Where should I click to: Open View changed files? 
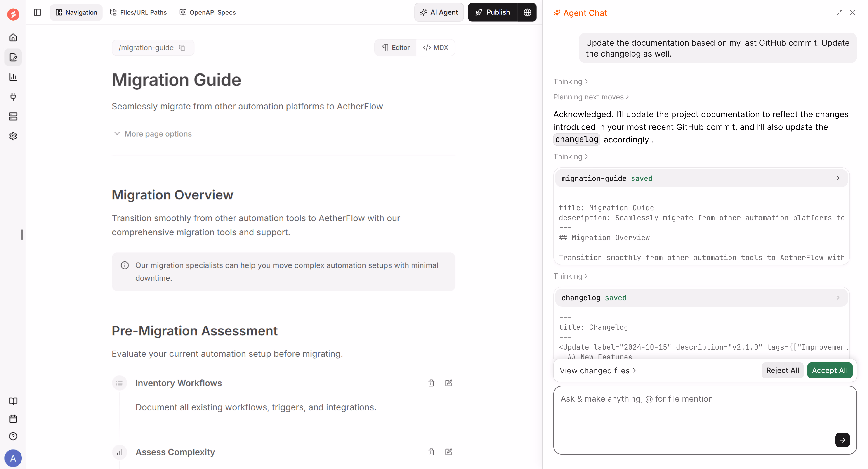[x=598, y=371]
